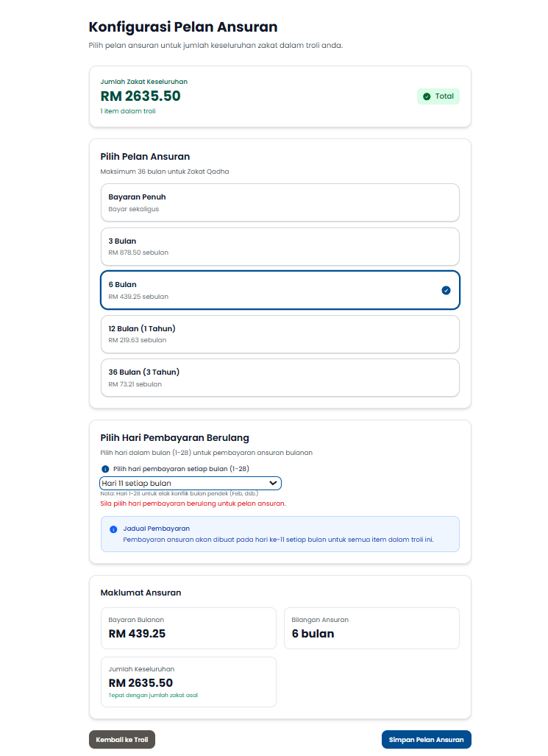The image size is (548, 756).
Task: Click the Jumlah Keseluruhan RM 2635.50 summary card
Action: (188, 682)
